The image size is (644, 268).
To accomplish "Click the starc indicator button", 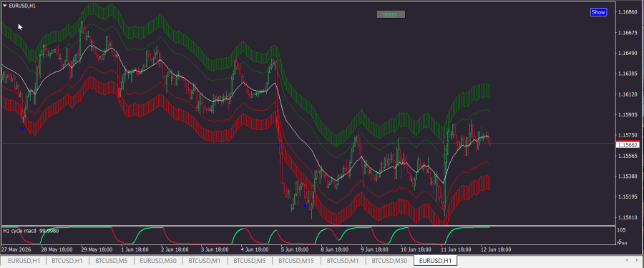I will (x=391, y=14).
